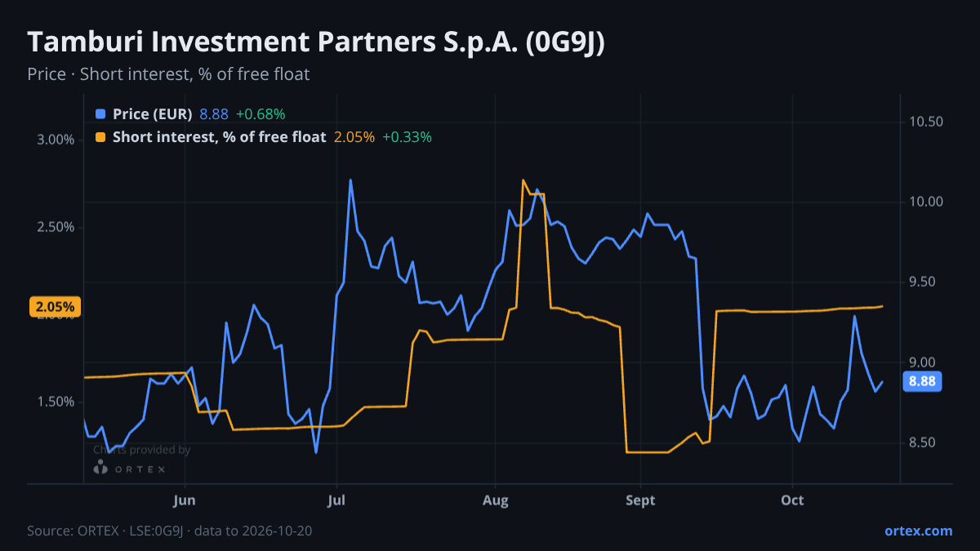Click the Oct x-axis label
This screenshot has width=980, height=551.
[792, 500]
